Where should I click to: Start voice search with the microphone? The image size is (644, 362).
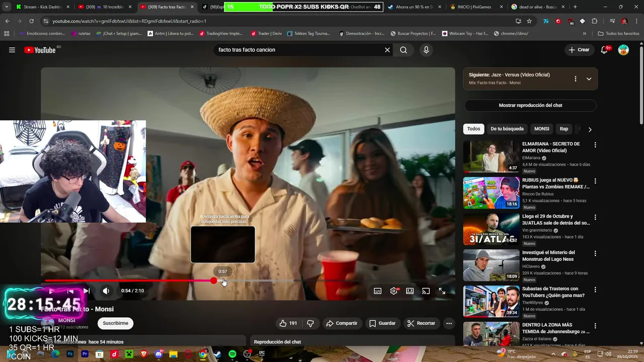tap(426, 50)
